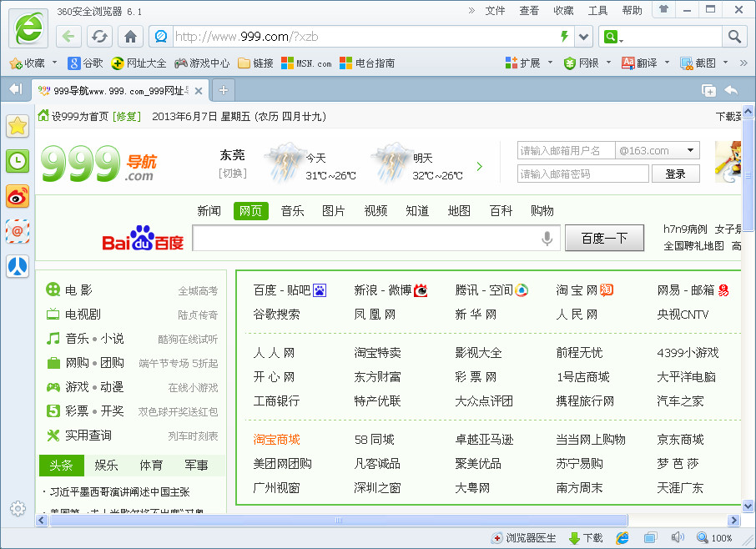The width and height of the screenshot is (756, 549).
Task: Open Weibo icon in left sidebar
Action: click(x=18, y=196)
